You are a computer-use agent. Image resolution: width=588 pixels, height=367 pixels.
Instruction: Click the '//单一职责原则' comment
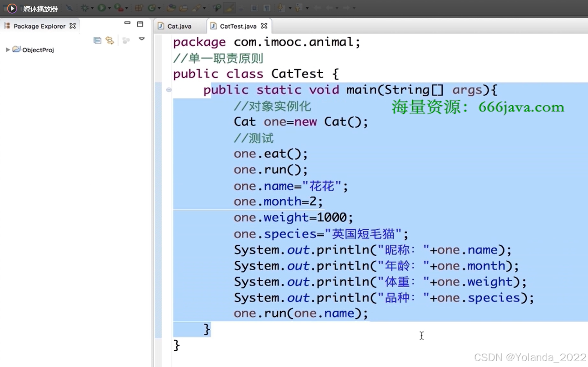click(218, 58)
